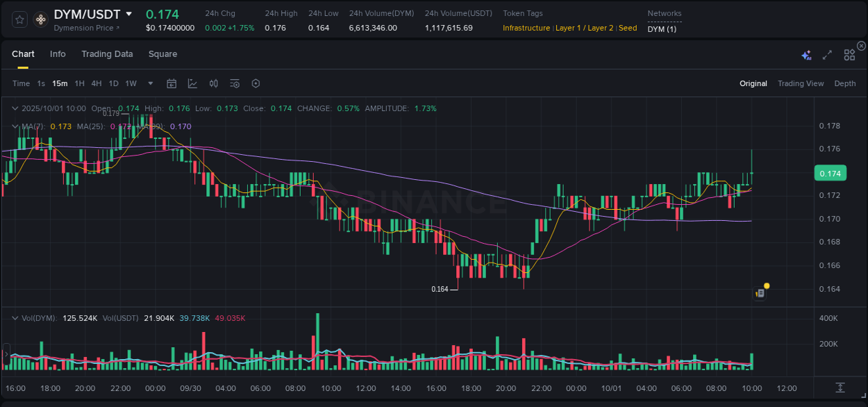The image size is (868, 407).
Task: Open the chart style icon on the toolbar
Action: click(192, 83)
